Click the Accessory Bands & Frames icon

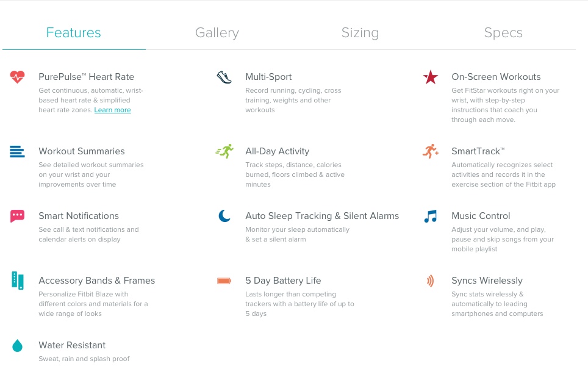(x=17, y=281)
